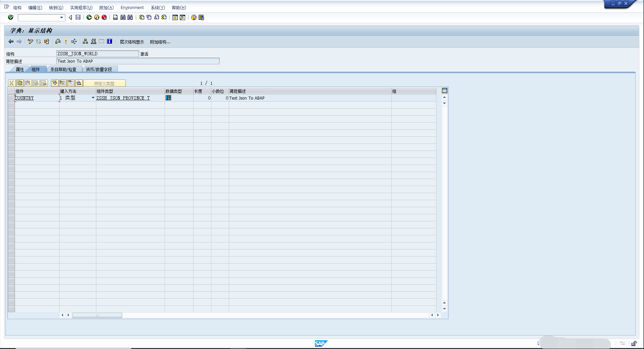Open the ZSSH_JSON_PROVINCE_T component type link
Viewport: 644px width, 349px height.
pyautogui.click(x=123, y=98)
